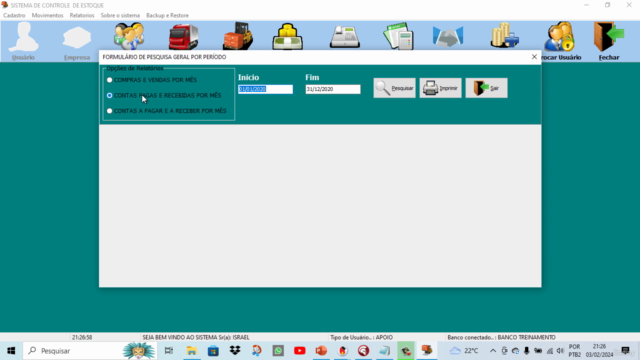Click the red truck toolbar icon
This screenshot has height=360, width=640.
(183, 36)
